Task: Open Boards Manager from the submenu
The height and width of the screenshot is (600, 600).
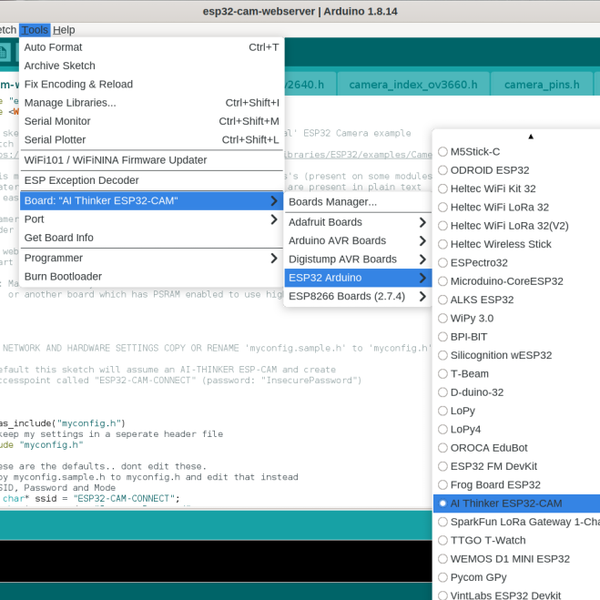Action: pos(333,202)
